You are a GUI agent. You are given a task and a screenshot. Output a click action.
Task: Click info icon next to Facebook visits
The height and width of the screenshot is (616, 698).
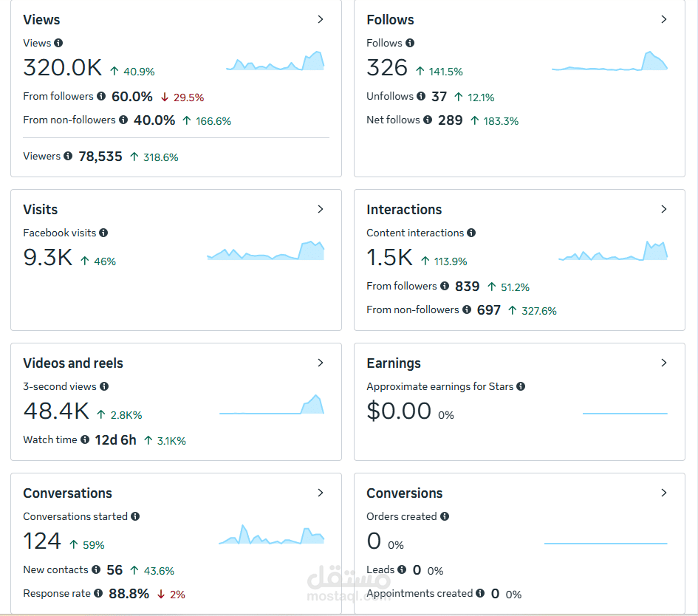point(103,233)
